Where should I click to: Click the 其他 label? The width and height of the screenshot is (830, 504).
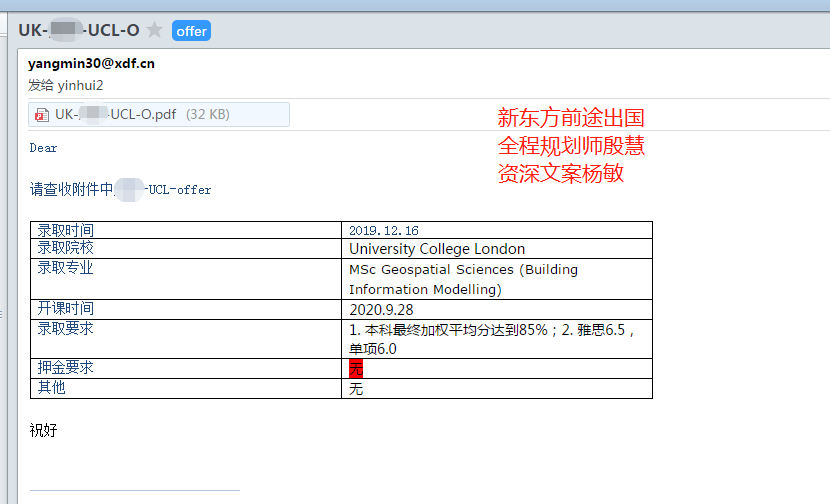(x=51, y=388)
